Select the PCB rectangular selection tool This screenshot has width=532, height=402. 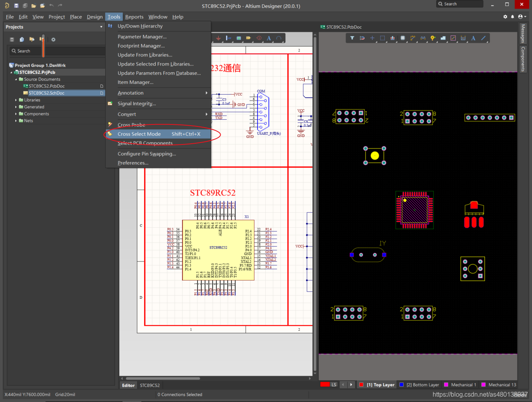pos(382,38)
